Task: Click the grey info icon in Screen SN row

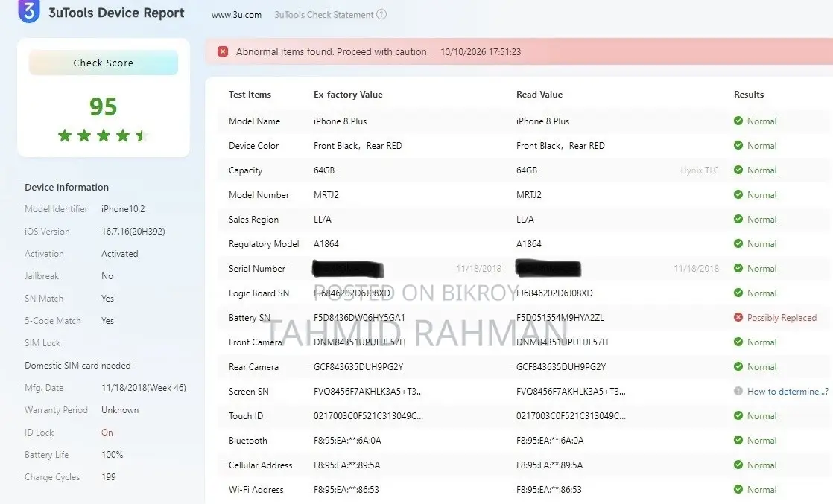Action: [x=738, y=391]
